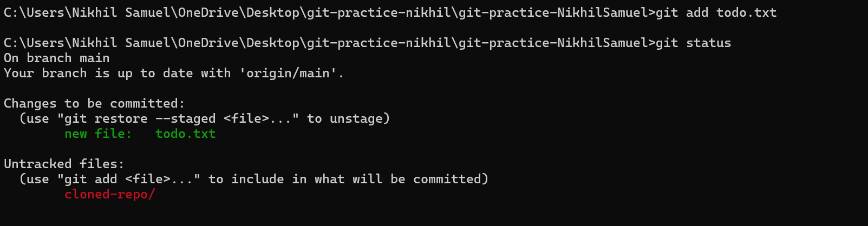Click the "git status" command text

[693, 43]
